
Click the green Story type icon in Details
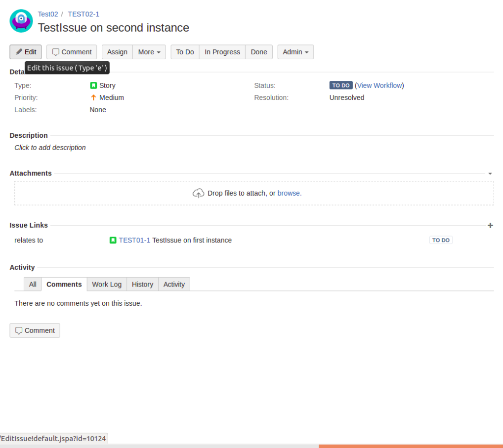tap(93, 85)
